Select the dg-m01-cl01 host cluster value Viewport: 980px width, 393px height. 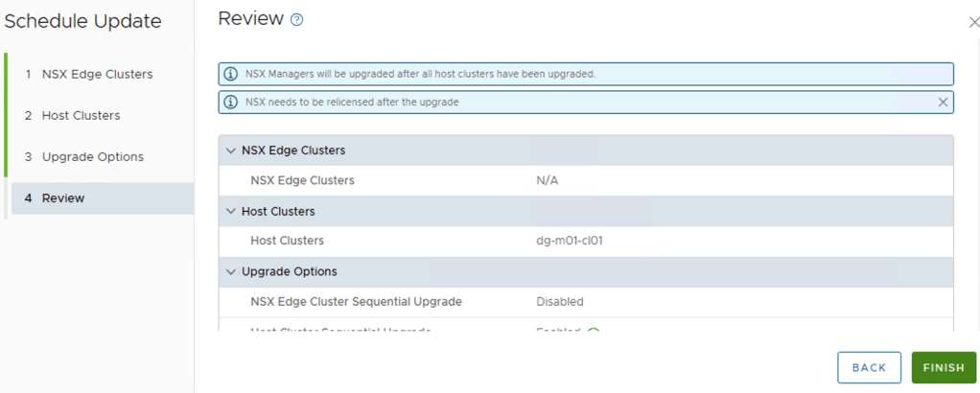570,241
